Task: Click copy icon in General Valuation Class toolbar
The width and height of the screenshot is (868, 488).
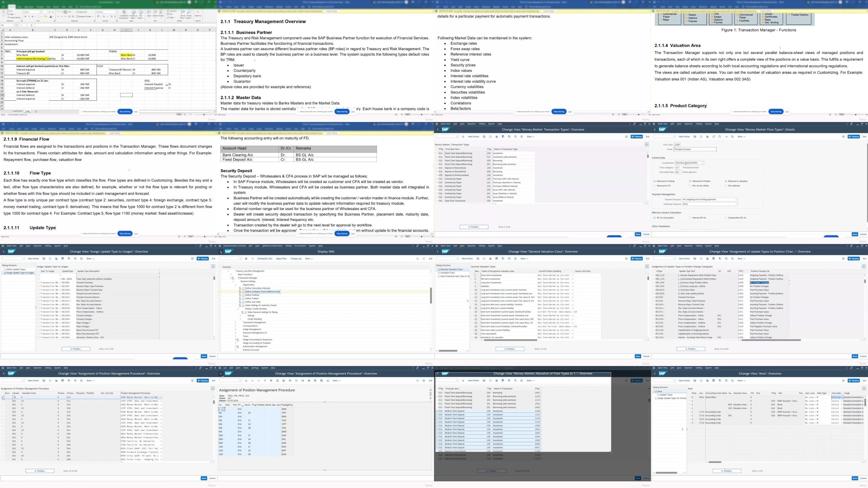Action: coord(478,259)
